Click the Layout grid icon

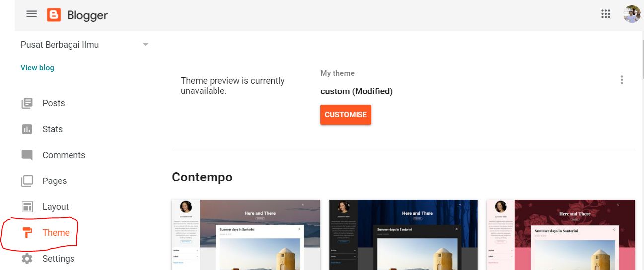[27, 207]
